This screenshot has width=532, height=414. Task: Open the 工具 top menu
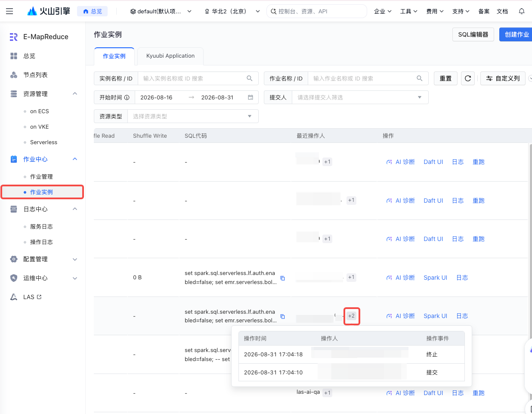(408, 11)
